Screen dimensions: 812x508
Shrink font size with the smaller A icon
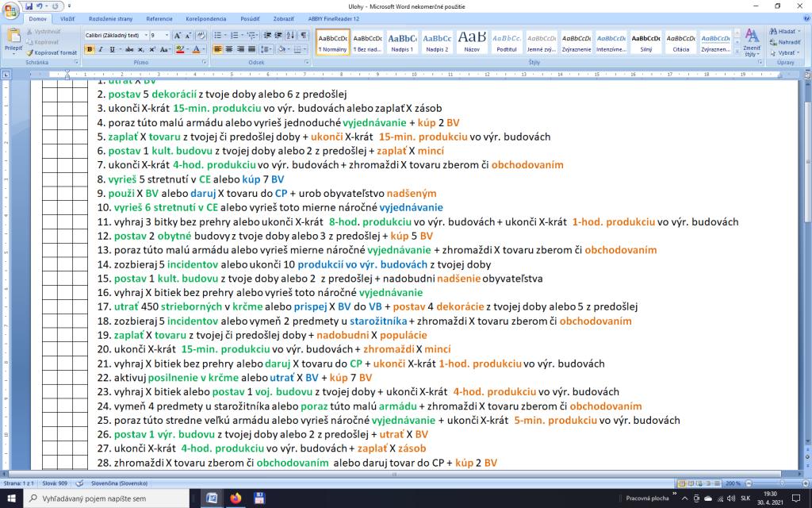[188, 35]
